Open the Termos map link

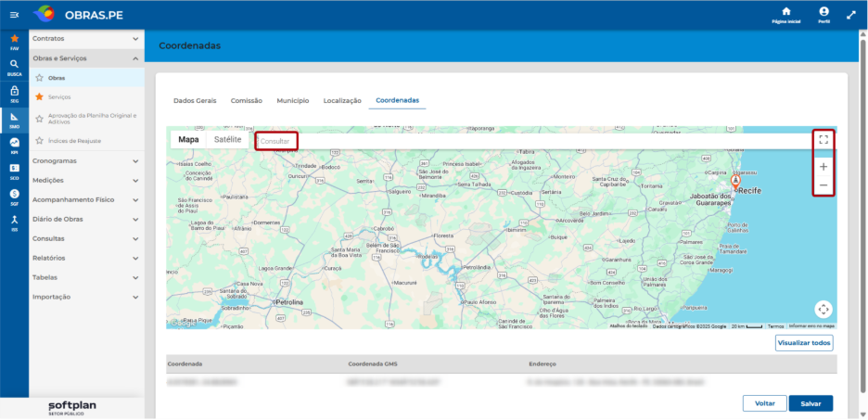pyautogui.click(x=775, y=326)
